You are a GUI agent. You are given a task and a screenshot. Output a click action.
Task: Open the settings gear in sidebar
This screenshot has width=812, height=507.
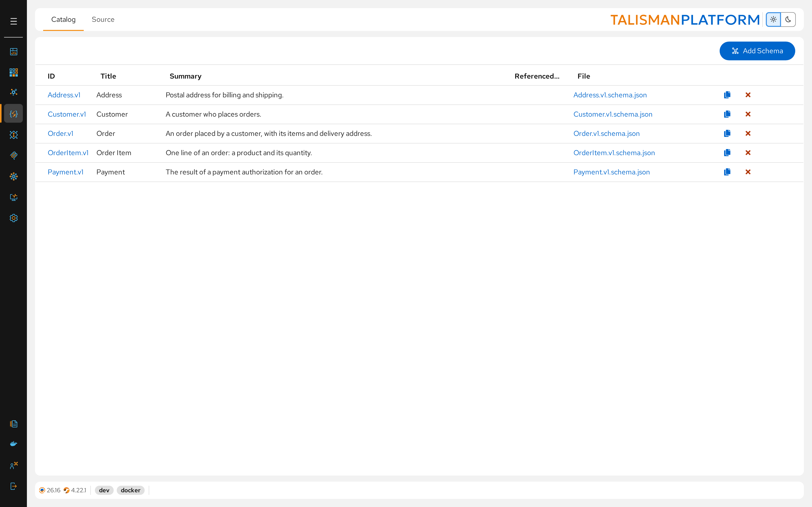pos(13,218)
